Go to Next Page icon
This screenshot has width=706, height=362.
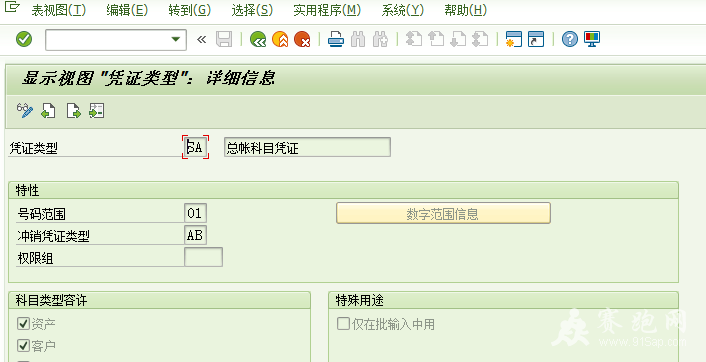coord(458,40)
